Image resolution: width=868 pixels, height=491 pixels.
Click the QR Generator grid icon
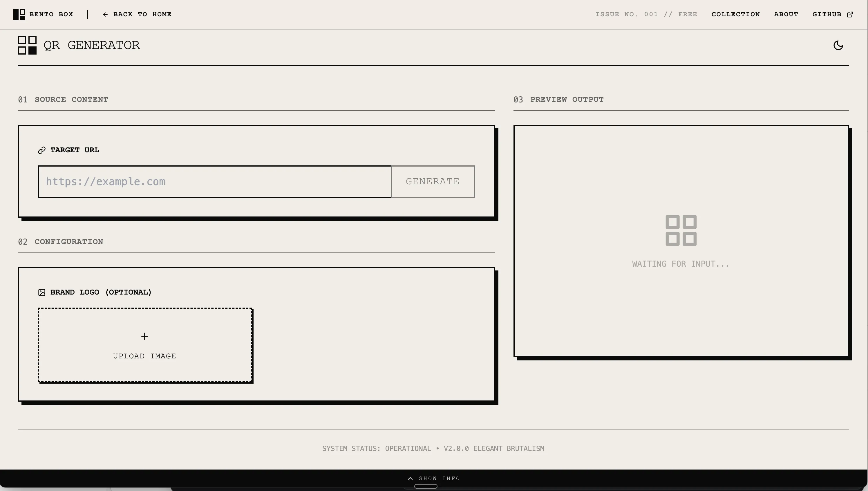[x=27, y=46]
